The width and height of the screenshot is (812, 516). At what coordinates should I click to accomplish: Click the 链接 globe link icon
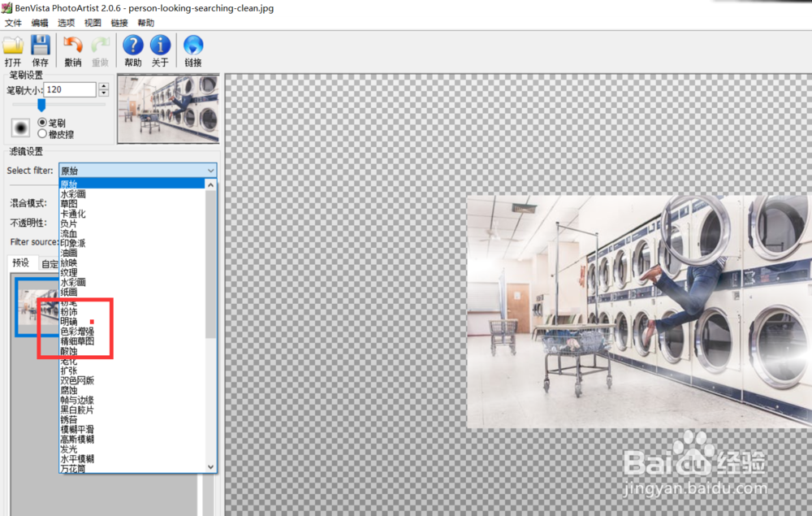pos(193,45)
